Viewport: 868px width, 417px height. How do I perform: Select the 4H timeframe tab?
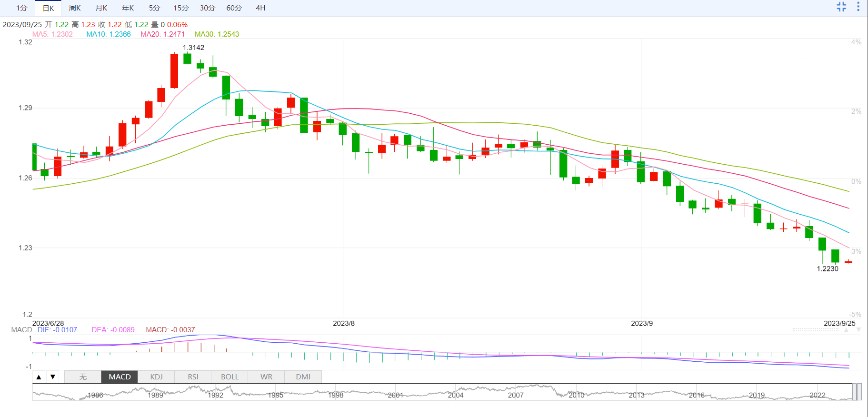[x=260, y=8]
